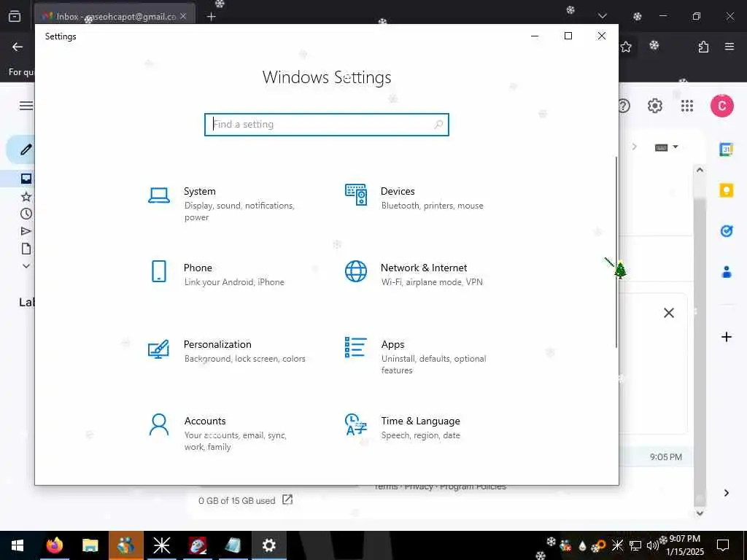Open volume control in system tray
Viewport: 747px width, 560px height.
(653, 545)
